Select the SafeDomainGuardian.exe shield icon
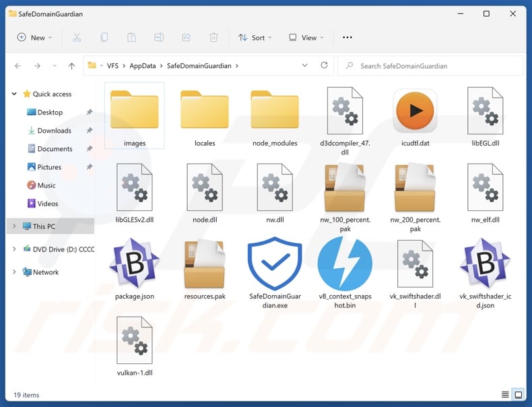Image resolution: width=532 pixels, height=407 pixels. pyautogui.click(x=275, y=264)
